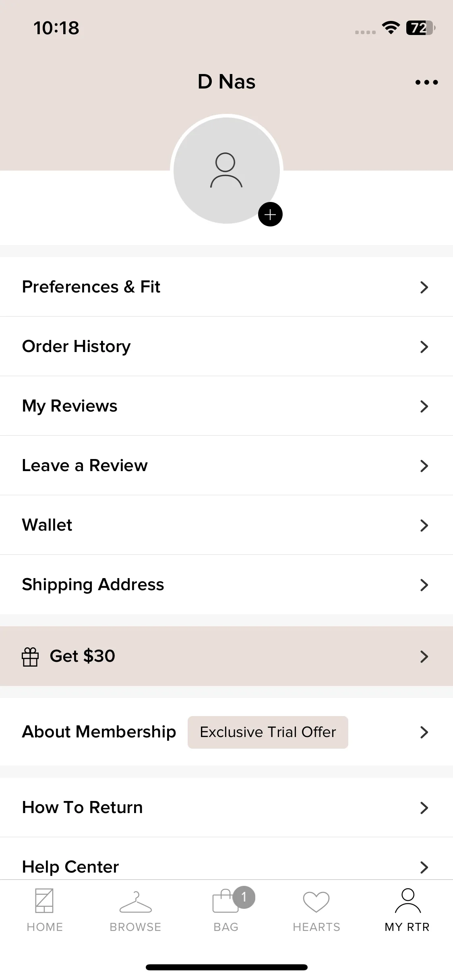Image resolution: width=453 pixels, height=980 pixels.
Task: Expand Shipping Address chevron
Action: coord(424,585)
